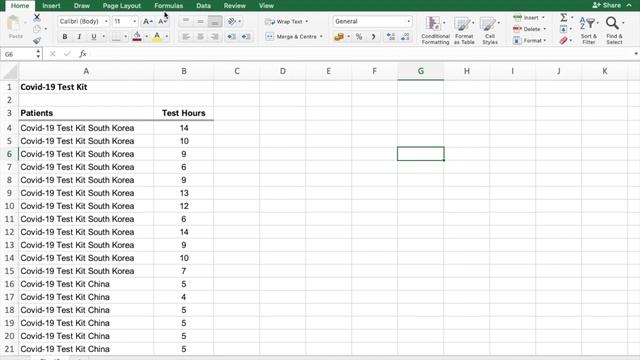This screenshot has height=360, width=640.
Task: Decrease decimal places
Action: coord(405,37)
